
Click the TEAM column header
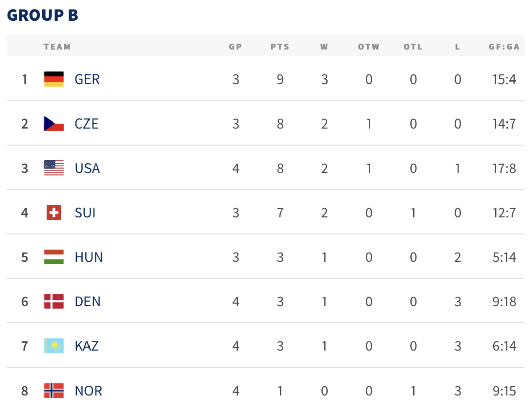[x=57, y=47]
